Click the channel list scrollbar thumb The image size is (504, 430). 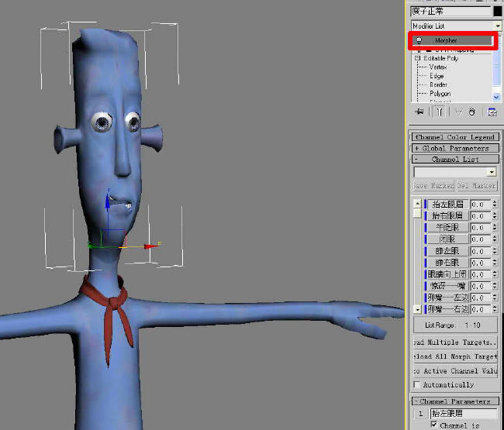pyautogui.click(x=417, y=213)
